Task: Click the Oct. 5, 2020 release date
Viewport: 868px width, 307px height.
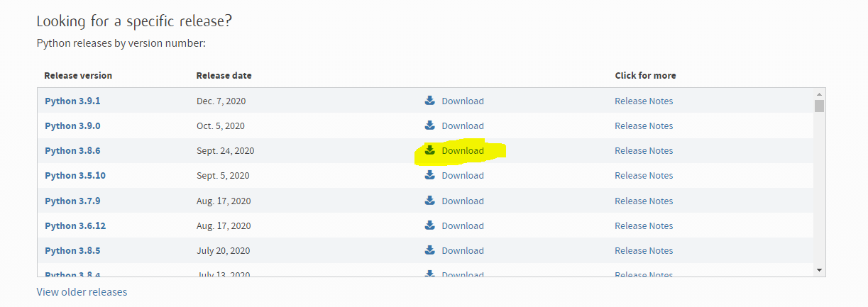Action: click(221, 125)
